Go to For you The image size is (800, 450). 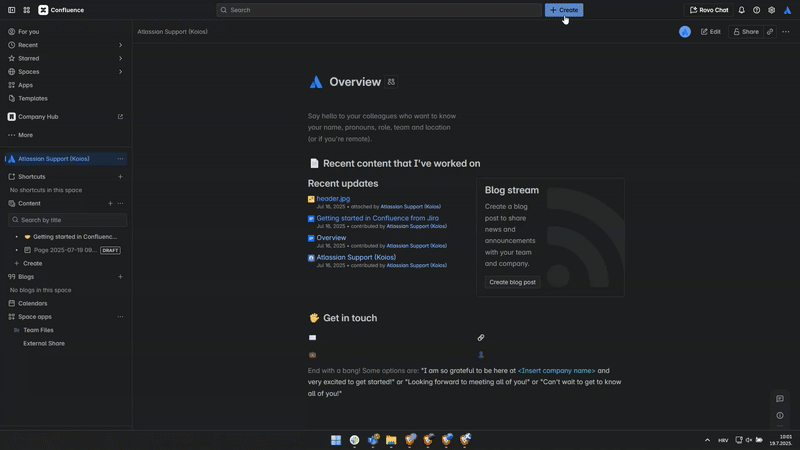(29, 32)
